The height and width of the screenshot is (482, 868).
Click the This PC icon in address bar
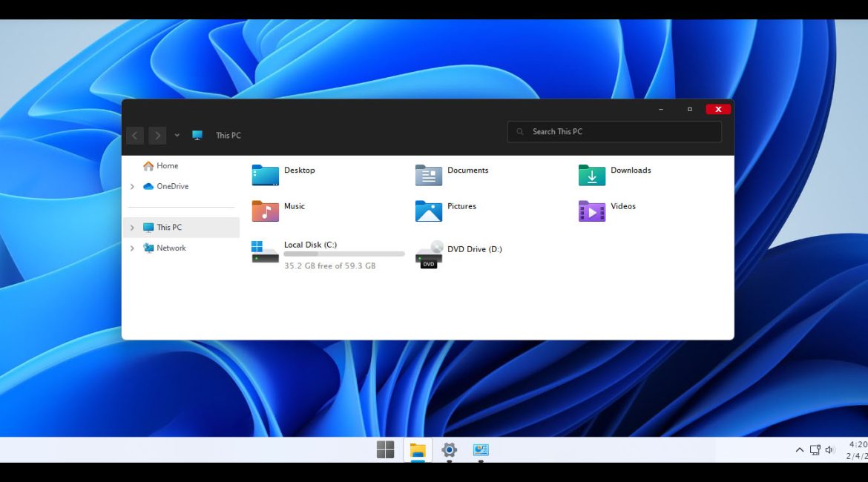197,135
